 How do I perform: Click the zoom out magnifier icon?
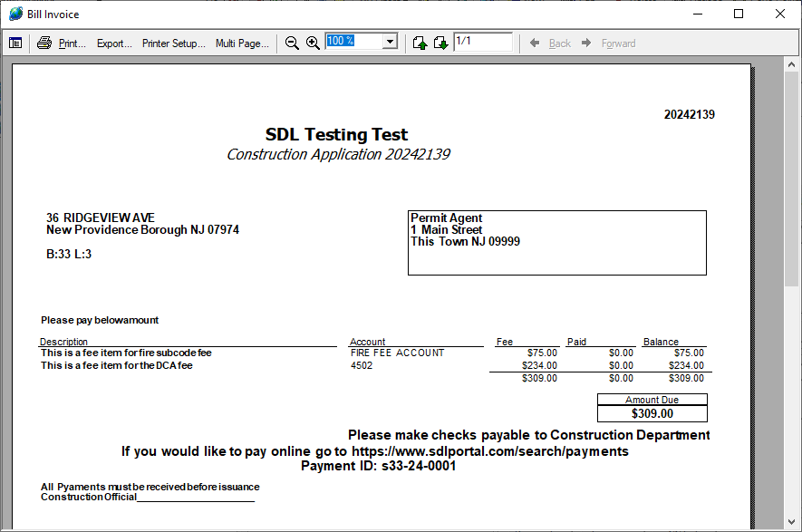(292, 43)
